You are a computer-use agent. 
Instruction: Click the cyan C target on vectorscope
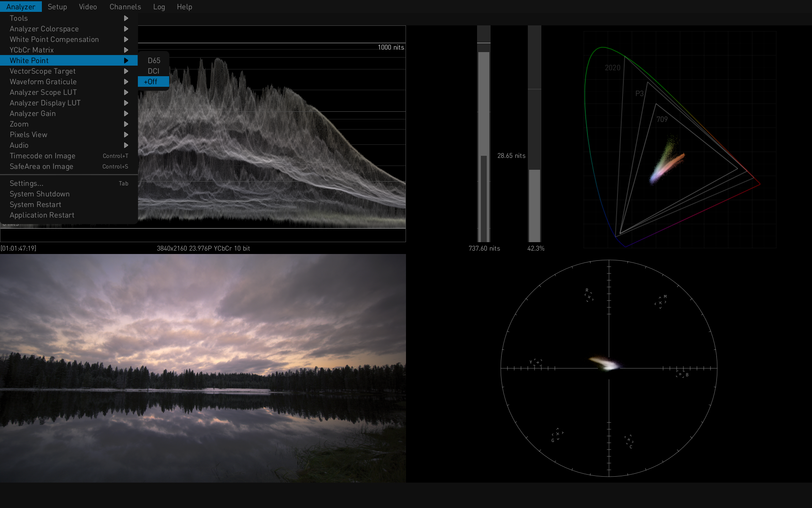tap(629, 440)
